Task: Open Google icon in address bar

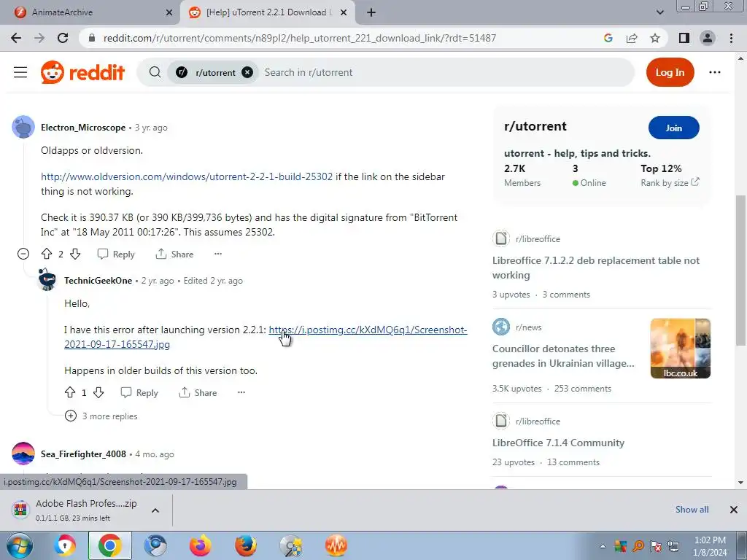Action: click(608, 38)
